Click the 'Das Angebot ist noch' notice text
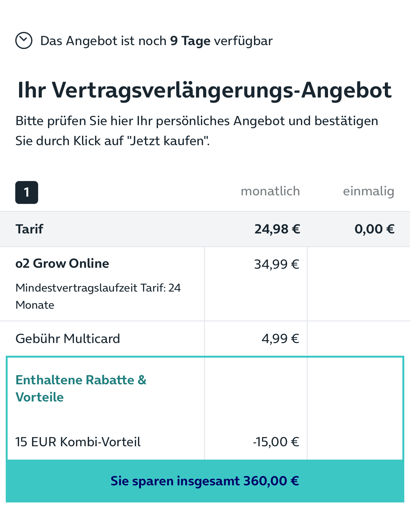This screenshot has width=410, height=532. tap(103, 41)
